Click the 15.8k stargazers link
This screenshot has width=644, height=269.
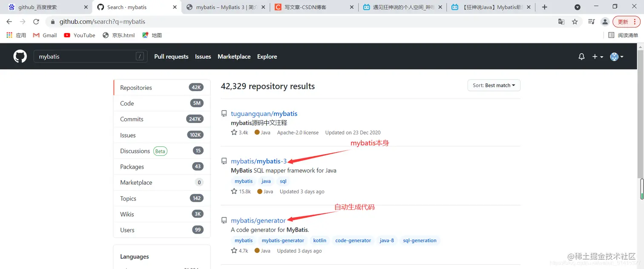click(241, 192)
